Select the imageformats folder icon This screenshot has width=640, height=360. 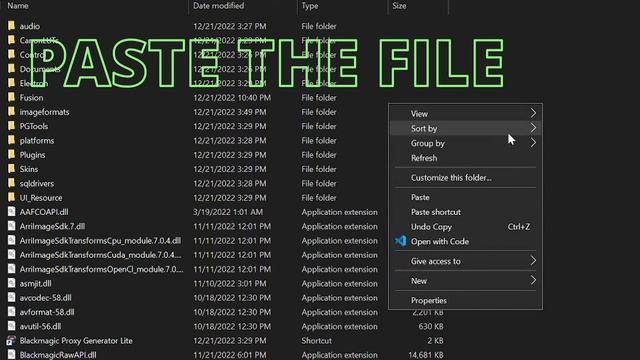(x=11, y=111)
